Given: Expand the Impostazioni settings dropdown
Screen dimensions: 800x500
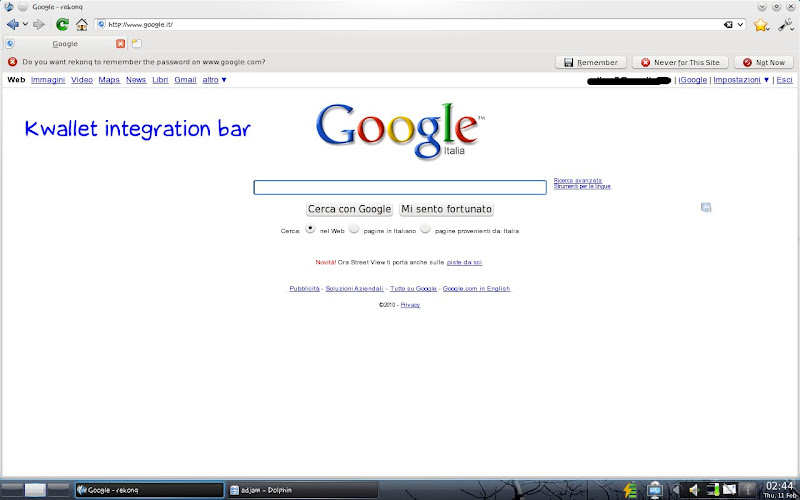Looking at the screenshot, I should coord(741,80).
